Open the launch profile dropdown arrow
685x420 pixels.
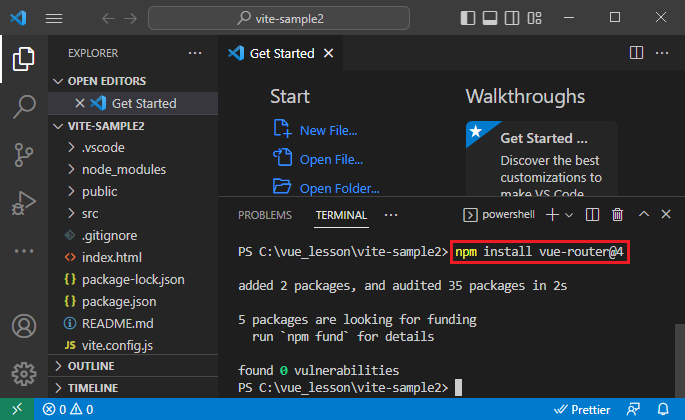pos(569,215)
